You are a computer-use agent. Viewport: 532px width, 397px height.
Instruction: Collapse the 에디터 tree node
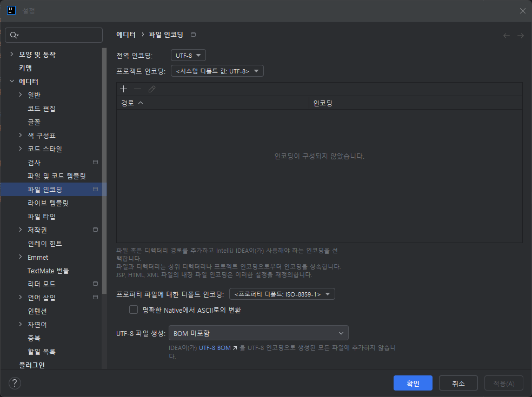tap(12, 81)
